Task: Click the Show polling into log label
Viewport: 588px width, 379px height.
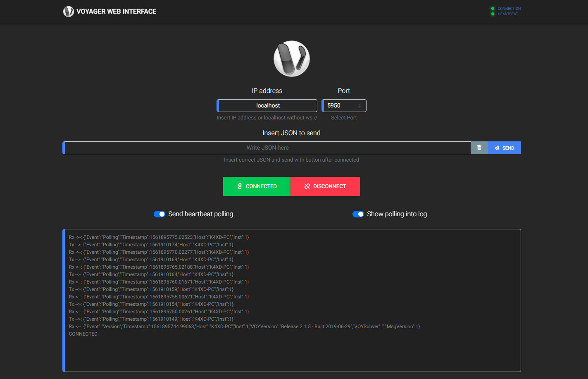Action: (397, 214)
